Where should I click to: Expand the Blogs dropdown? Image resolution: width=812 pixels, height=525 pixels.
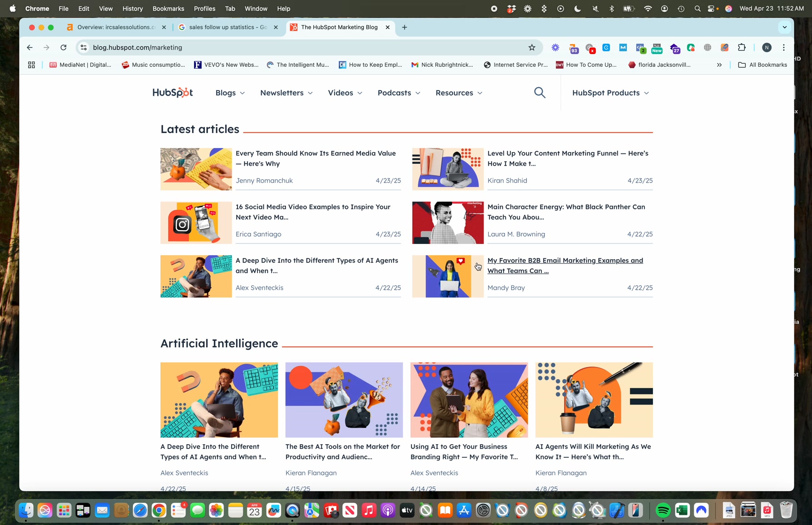click(230, 93)
